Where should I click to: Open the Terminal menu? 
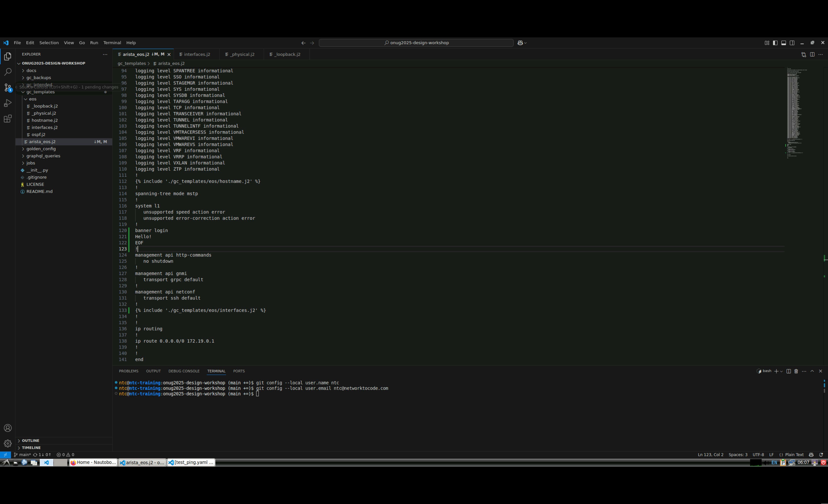tap(112, 43)
